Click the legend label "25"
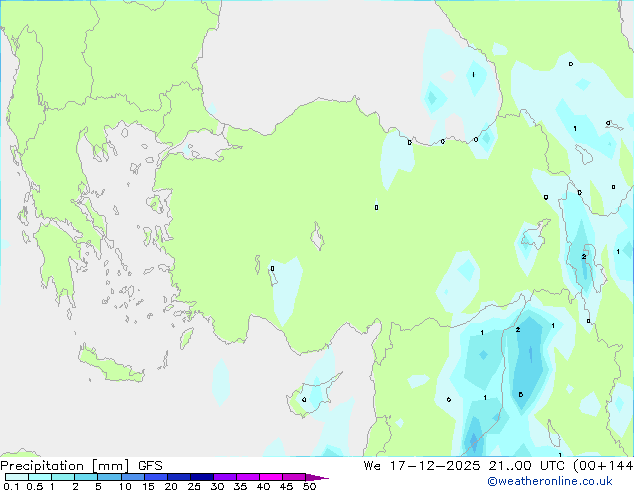This screenshot has height=490, width=634. [x=194, y=486]
